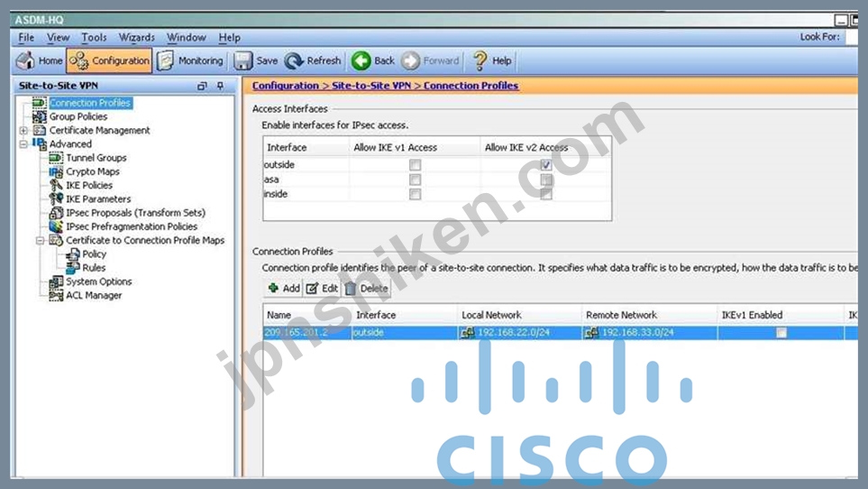Collapse Certificate to Connection Profile Maps node
This screenshot has height=489, width=868.
(40, 240)
